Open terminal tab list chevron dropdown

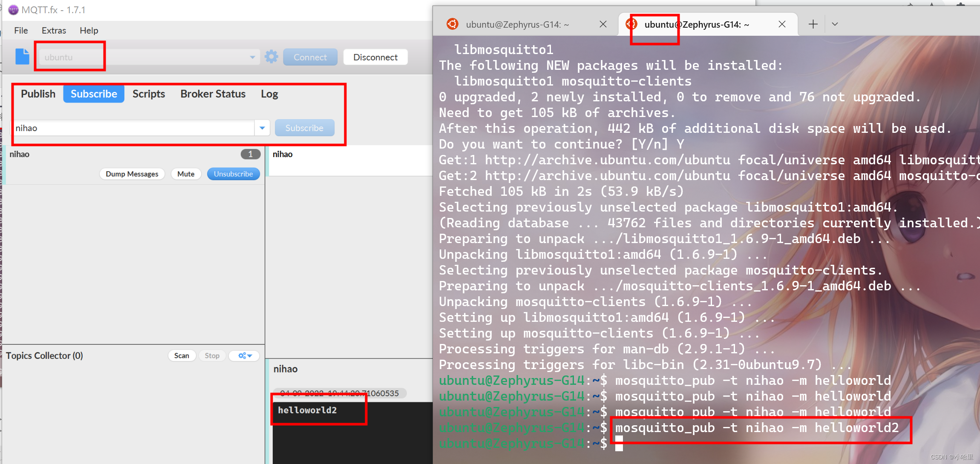(x=835, y=24)
